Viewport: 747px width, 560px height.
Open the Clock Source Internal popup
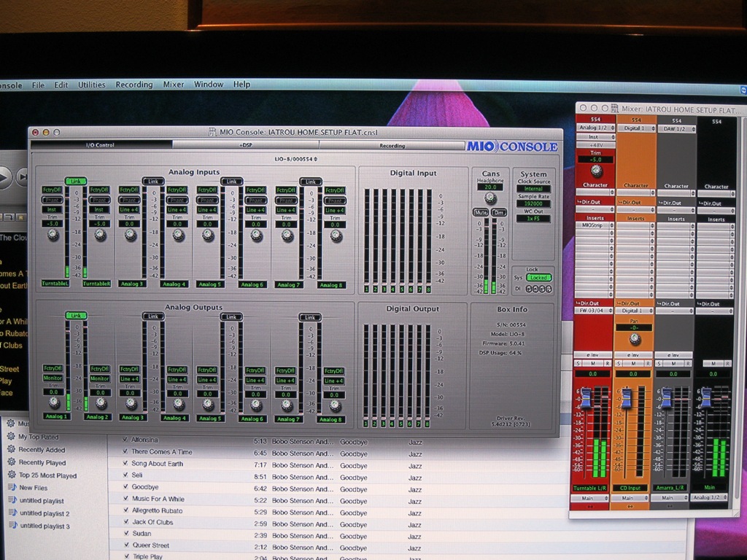pyautogui.click(x=533, y=189)
